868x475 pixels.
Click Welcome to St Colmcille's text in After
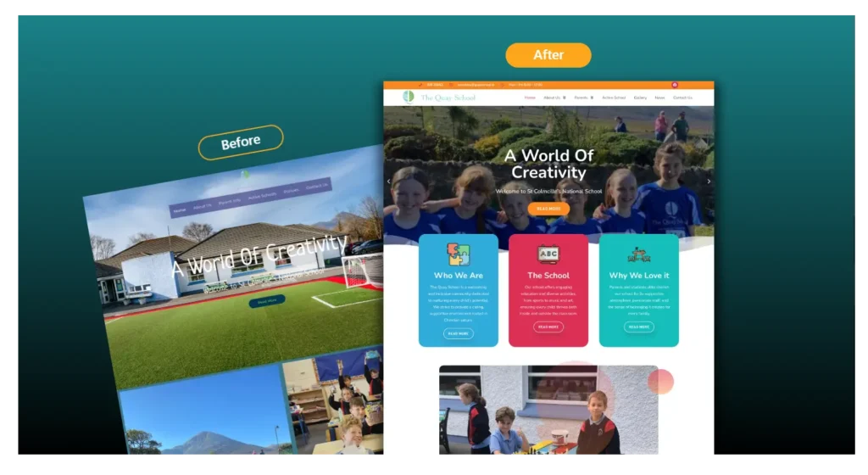(548, 191)
